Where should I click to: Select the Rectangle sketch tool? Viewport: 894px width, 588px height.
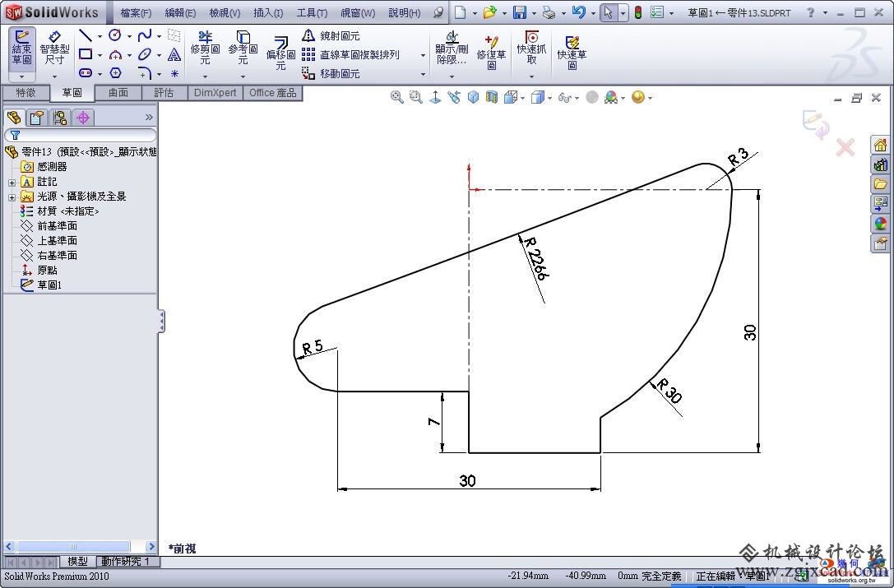point(86,55)
